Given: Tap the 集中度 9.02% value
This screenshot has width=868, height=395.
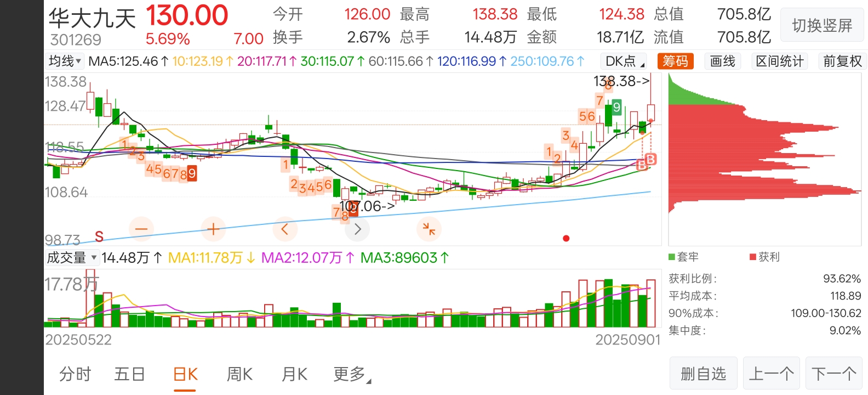Looking at the screenshot, I should click(x=845, y=330).
